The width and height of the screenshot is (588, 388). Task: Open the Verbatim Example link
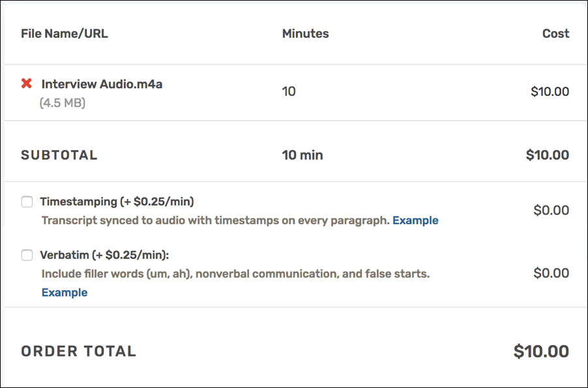point(64,292)
